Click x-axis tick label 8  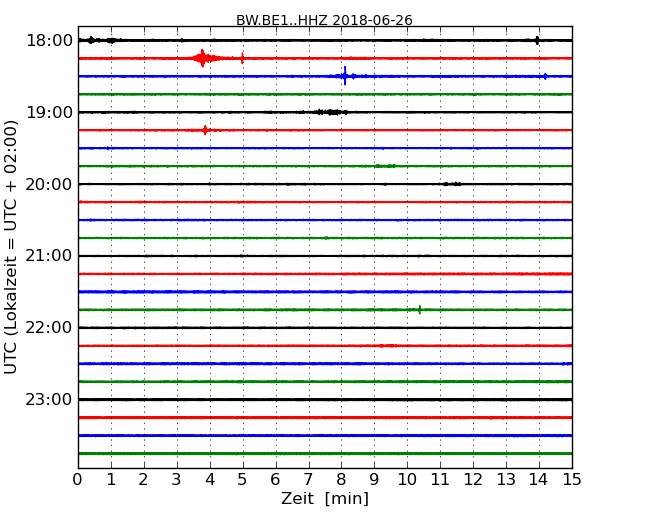(x=341, y=480)
